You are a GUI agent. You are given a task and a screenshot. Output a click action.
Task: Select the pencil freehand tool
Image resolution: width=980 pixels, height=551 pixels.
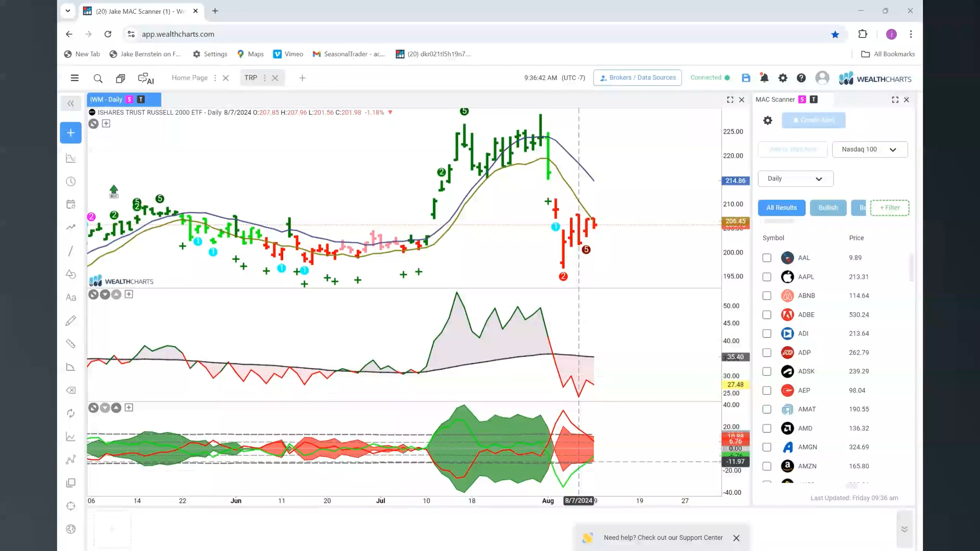click(71, 320)
